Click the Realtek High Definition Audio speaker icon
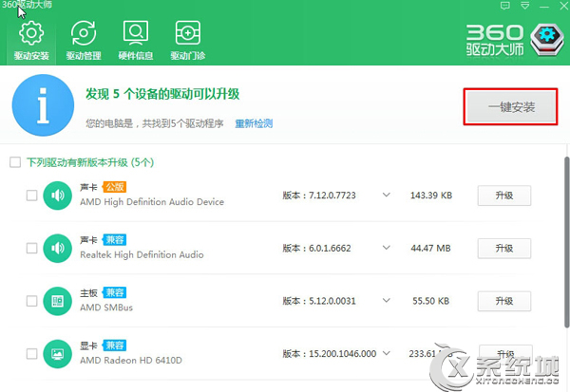570x392 pixels. point(57,248)
